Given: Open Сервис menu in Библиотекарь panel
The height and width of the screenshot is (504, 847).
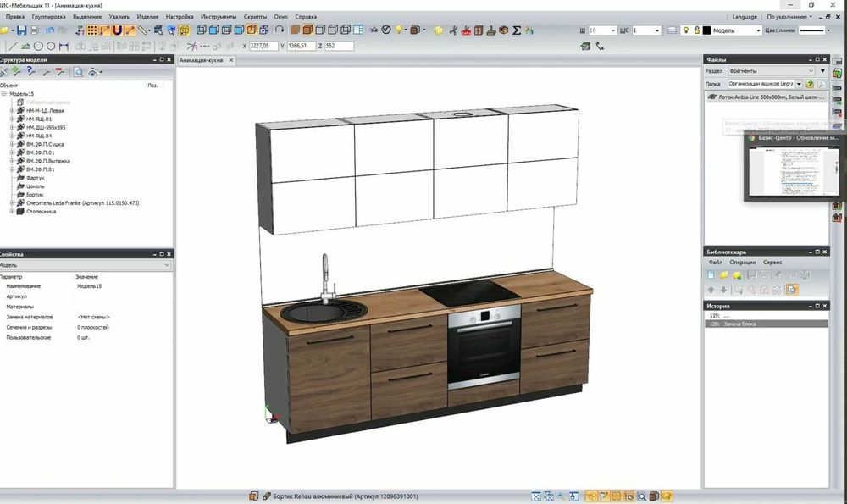Looking at the screenshot, I should 772,263.
